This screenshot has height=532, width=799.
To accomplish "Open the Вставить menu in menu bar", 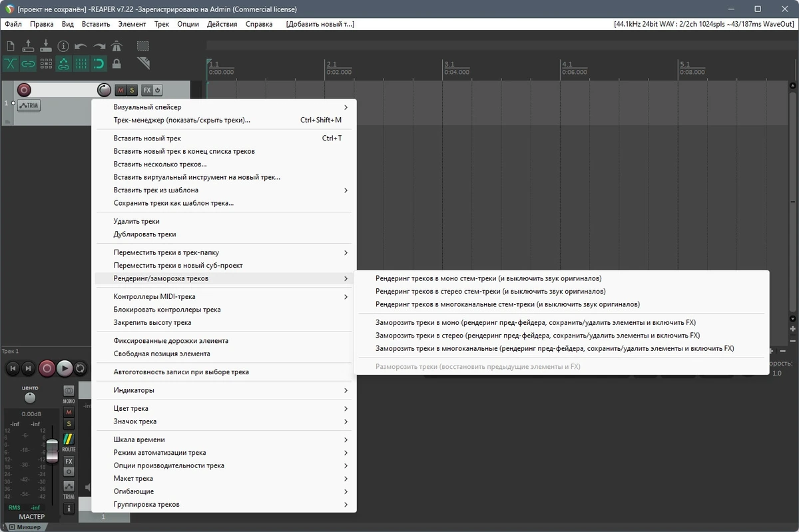I will coord(96,24).
